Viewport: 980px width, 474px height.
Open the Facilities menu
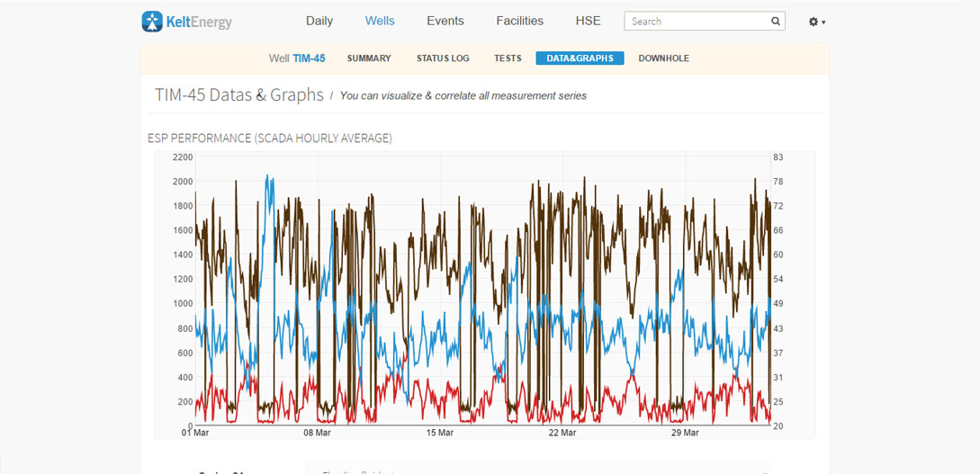coord(520,21)
